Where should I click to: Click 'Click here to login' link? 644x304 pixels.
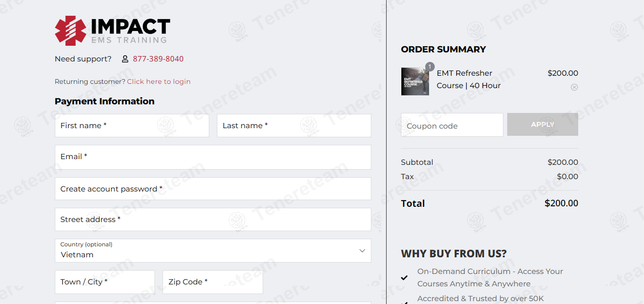[x=159, y=81]
